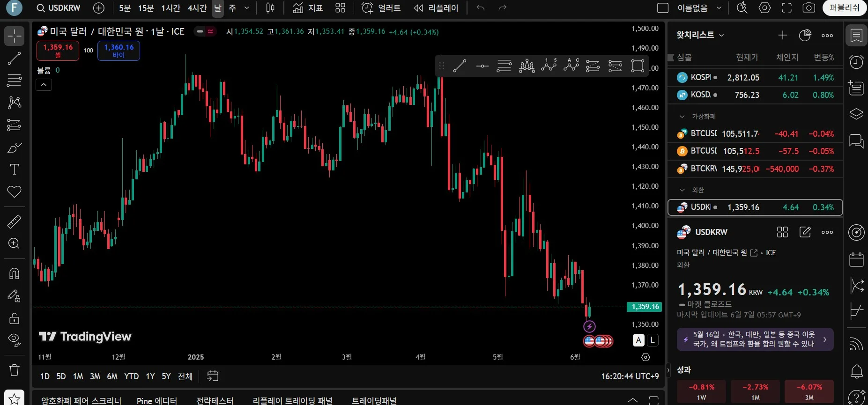Select the ruler measure tool

14,221
